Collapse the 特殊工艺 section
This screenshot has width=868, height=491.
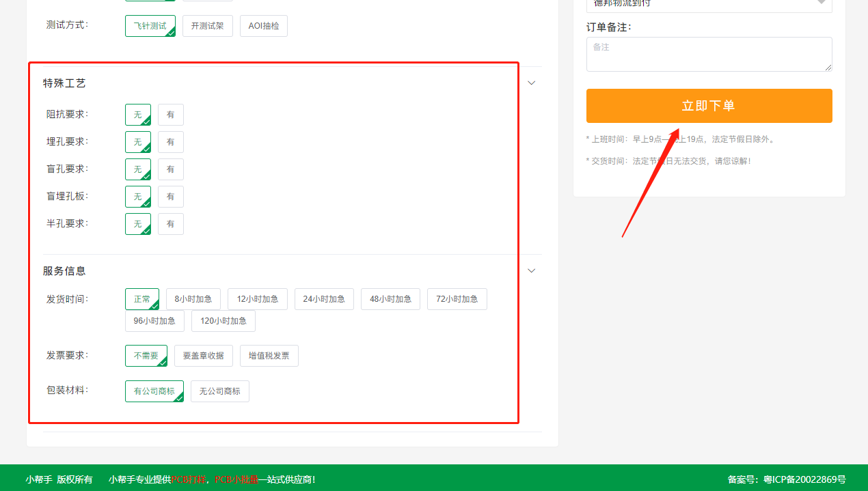click(x=531, y=82)
